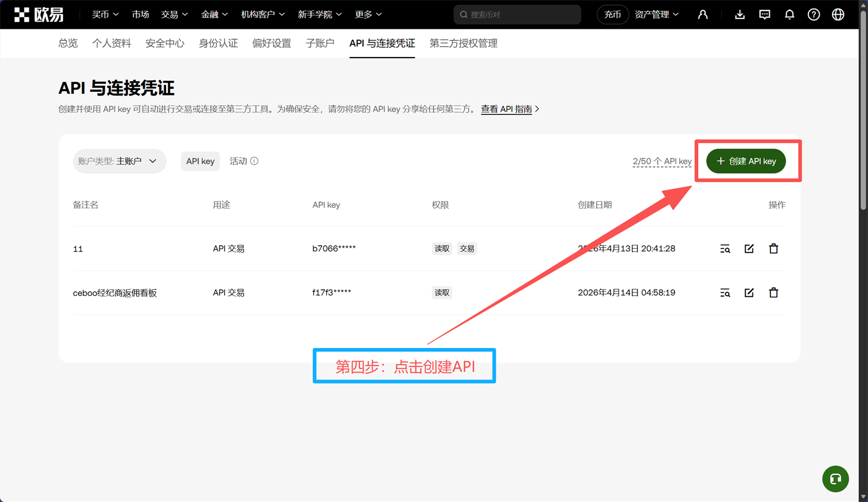Select the API key filter tab
The height and width of the screenshot is (502, 868).
click(x=200, y=161)
